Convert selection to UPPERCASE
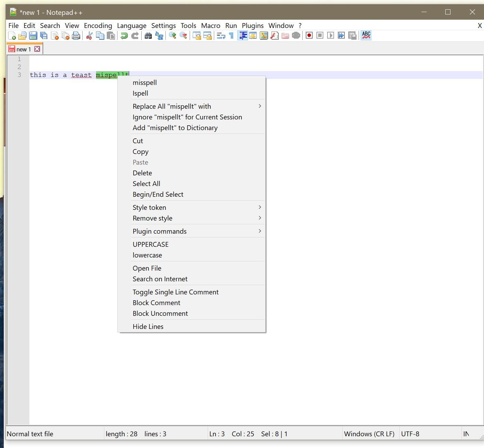The width and height of the screenshot is (484, 448). [x=192, y=244]
